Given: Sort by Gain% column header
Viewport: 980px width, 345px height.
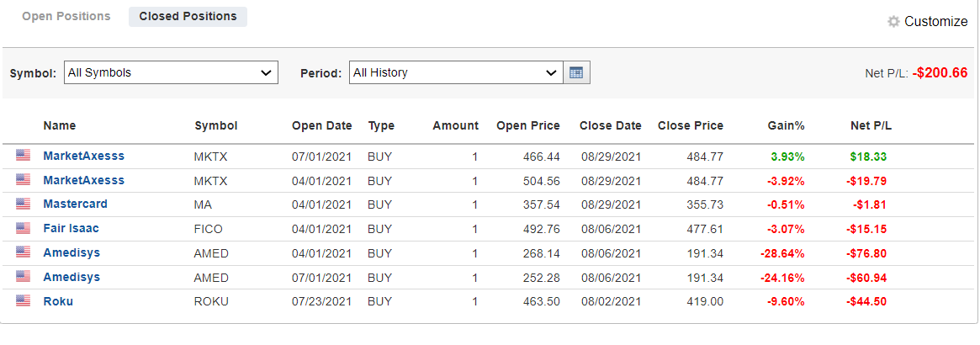Looking at the screenshot, I should 787,125.
